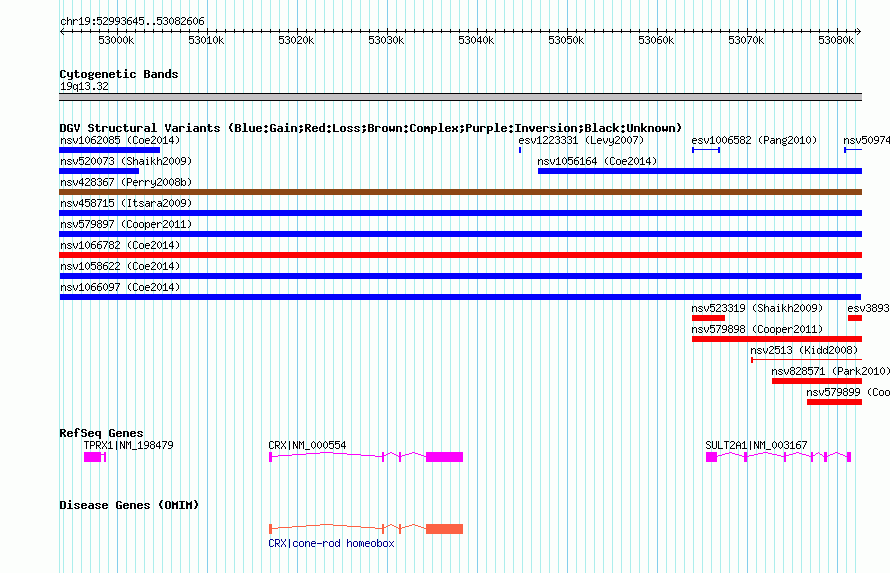Click the nsv1066097 (Coe2014) label

tap(120, 287)
